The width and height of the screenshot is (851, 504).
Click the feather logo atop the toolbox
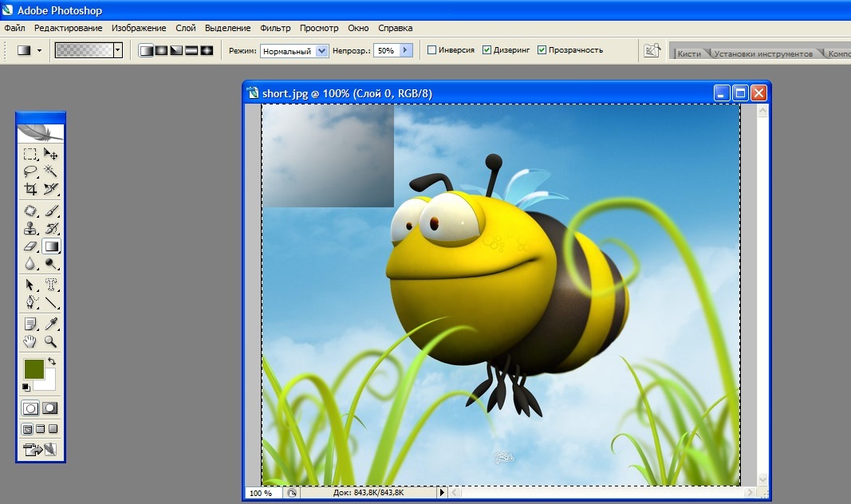click(41, 133)
